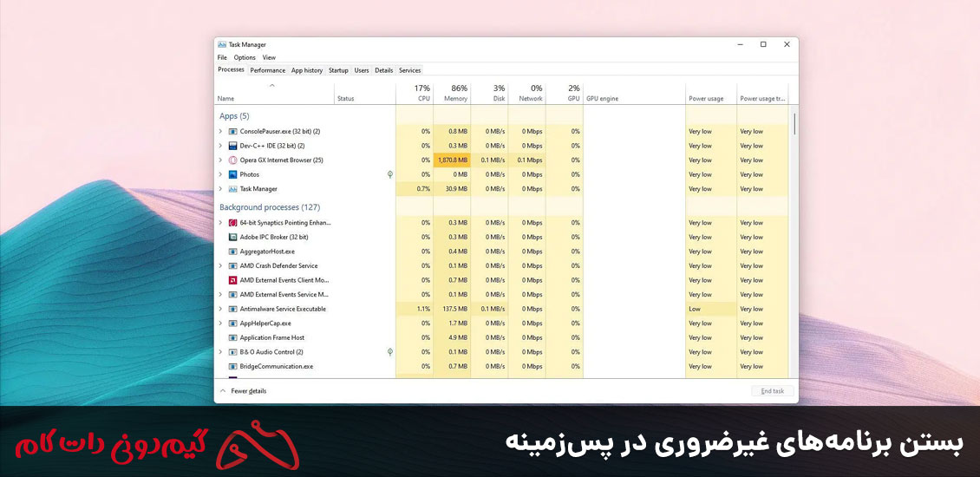Sort by the GPU engine column header
Image resolution: width=980 pixels, height=477 pixels.
pyautogui.click(x=634, y=93)
